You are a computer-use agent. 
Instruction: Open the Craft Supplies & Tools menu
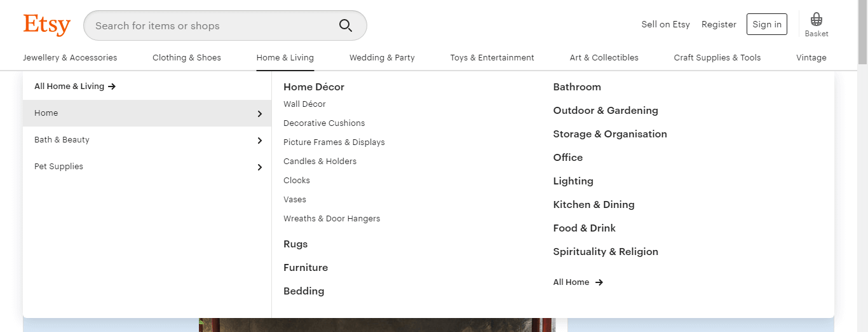(x=717, y=57)
